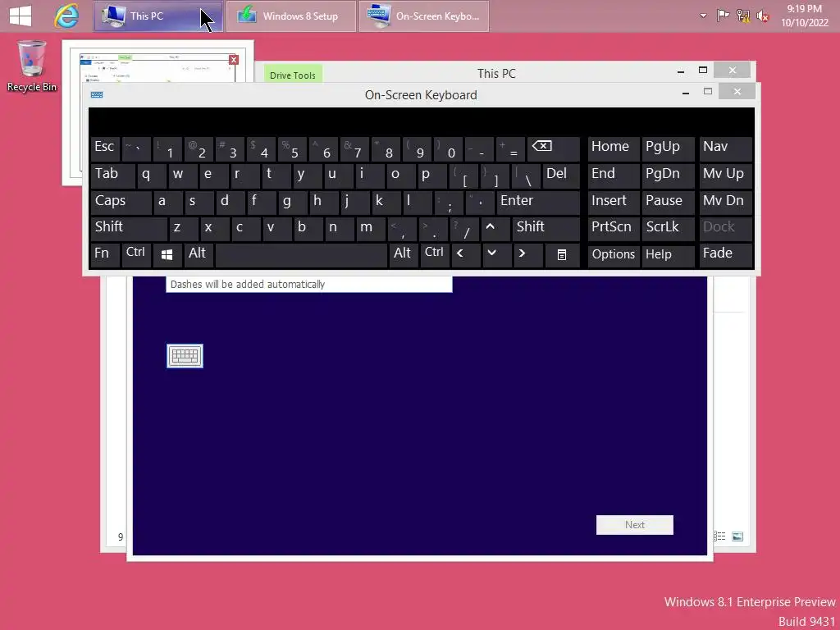Tap the down arrow key
Viewport: 840px width, 630px height.
(x=496, y=255)
